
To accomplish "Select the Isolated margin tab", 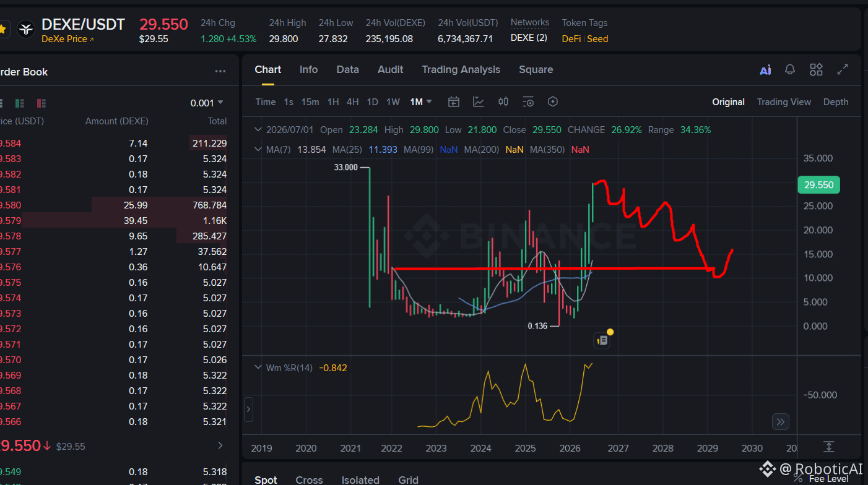I will click(360, 480).
